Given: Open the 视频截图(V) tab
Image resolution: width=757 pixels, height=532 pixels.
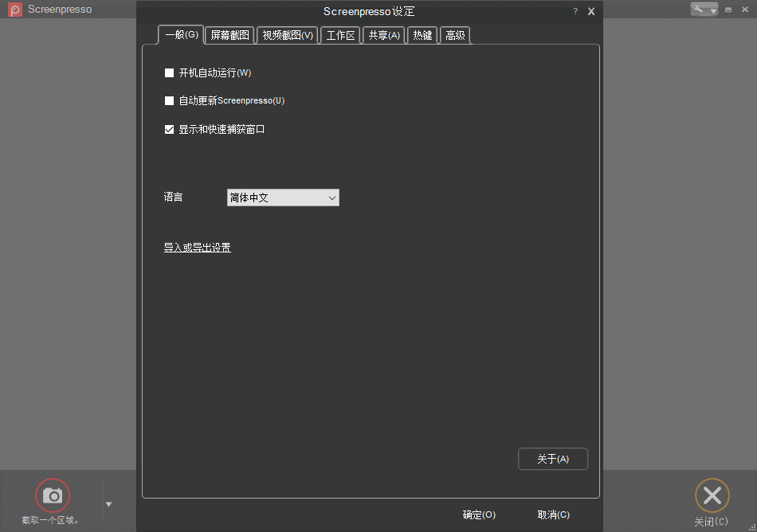Looking at the screenshot, I should (x=287, y=34).
